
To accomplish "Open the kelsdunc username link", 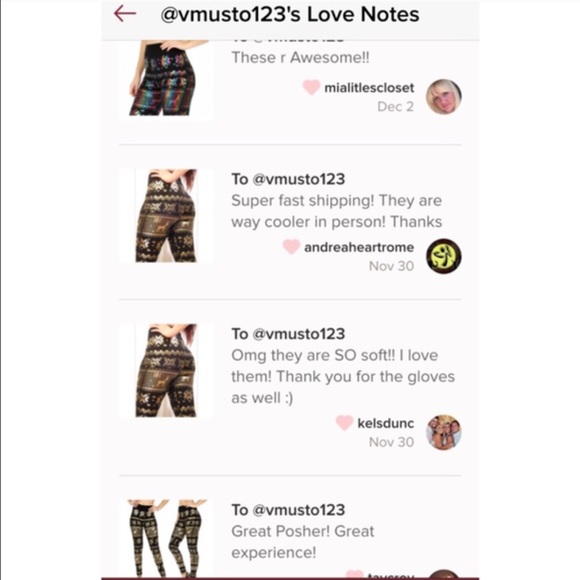I will (385, 423).
